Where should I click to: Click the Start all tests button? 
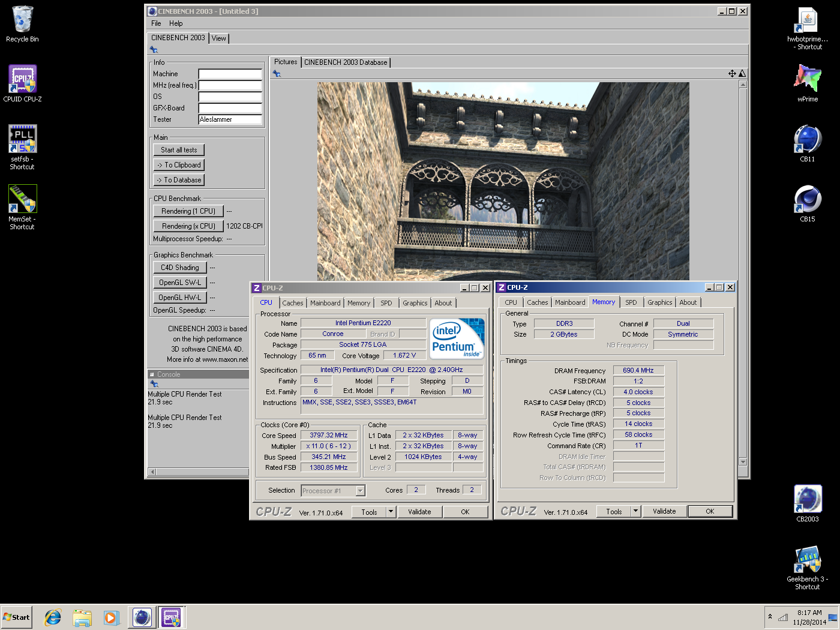[x=179, y=150]
